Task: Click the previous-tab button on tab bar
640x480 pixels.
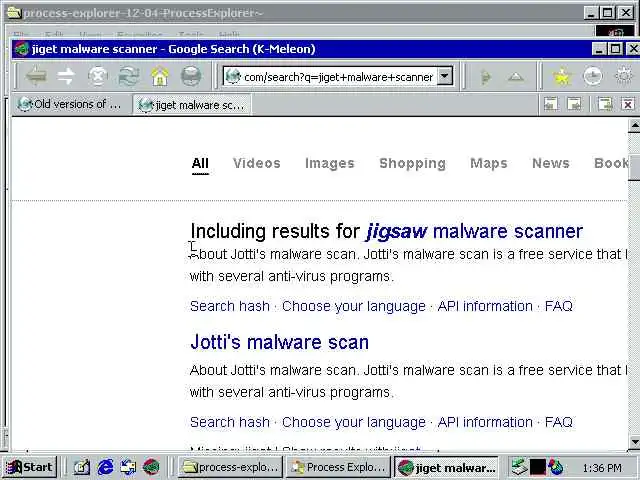Action: pyautogui.click(x=551, y=104)
